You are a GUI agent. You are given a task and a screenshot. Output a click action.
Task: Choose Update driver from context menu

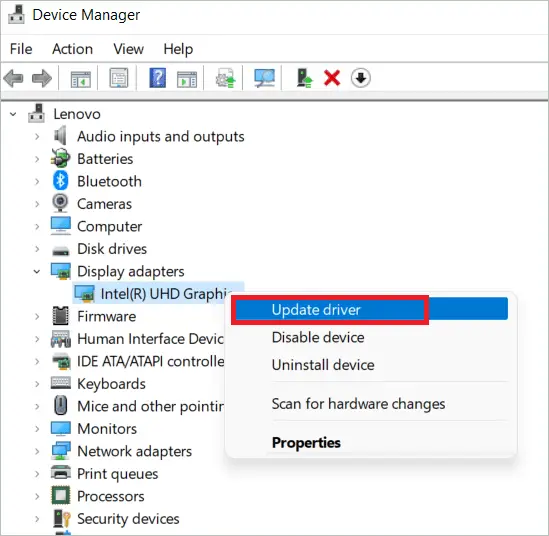[372, 309]
